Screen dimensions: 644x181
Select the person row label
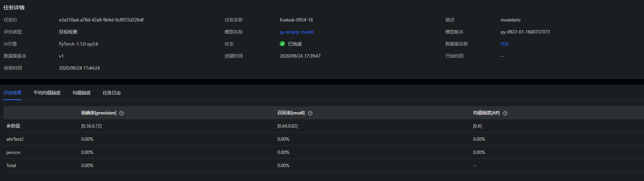[13, 152]
